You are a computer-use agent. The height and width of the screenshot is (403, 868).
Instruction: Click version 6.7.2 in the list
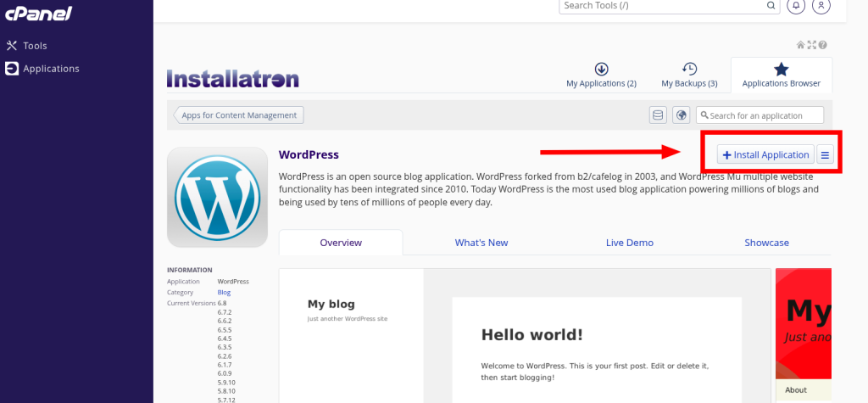[224, 312]
